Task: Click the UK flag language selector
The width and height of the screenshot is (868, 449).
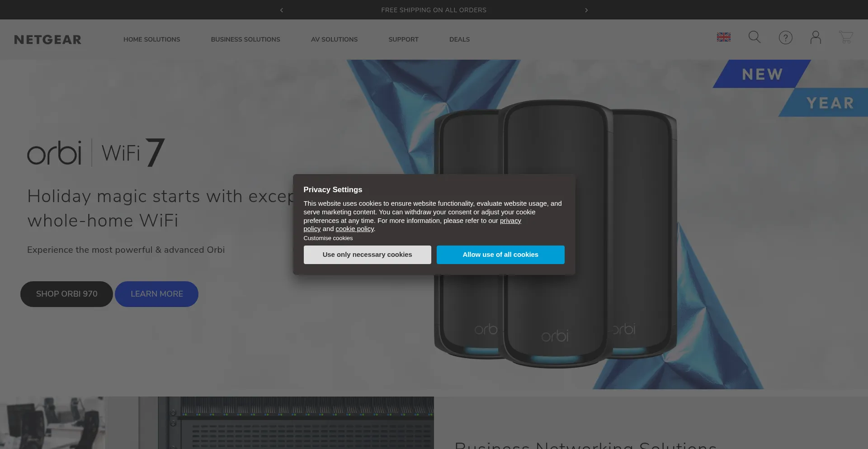Action: pos(723,38)
